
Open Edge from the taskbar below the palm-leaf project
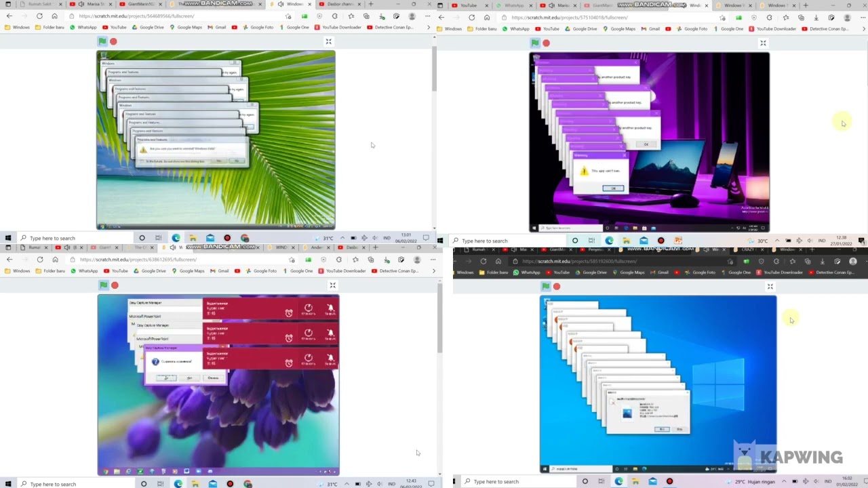click(176, 238)
